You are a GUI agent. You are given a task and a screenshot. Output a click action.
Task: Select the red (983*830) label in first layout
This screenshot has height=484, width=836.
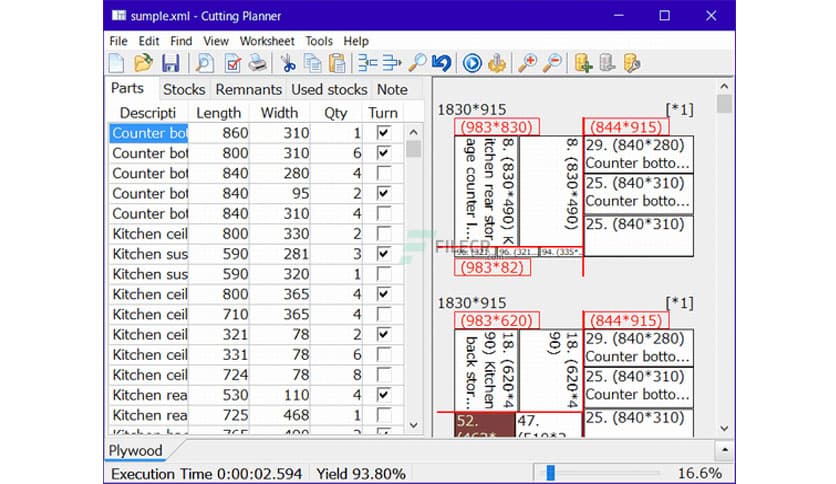pyautogui.click(x=496, y=127)
